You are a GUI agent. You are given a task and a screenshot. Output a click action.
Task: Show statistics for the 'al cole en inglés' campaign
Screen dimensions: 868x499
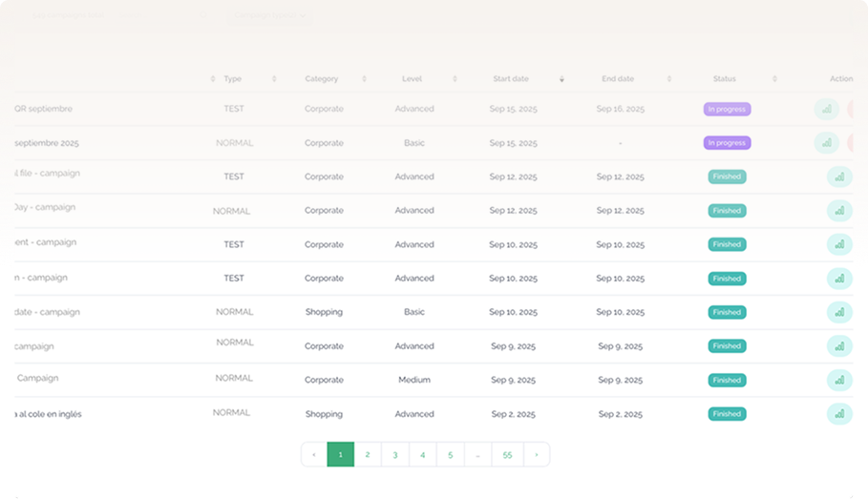click(839, 414)
